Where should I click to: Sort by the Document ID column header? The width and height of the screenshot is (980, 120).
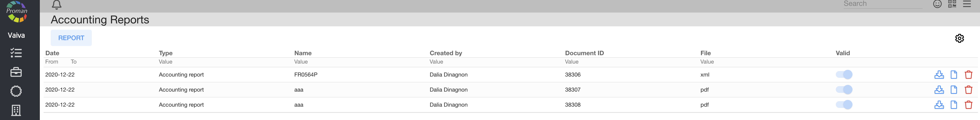tap(584, 53)
